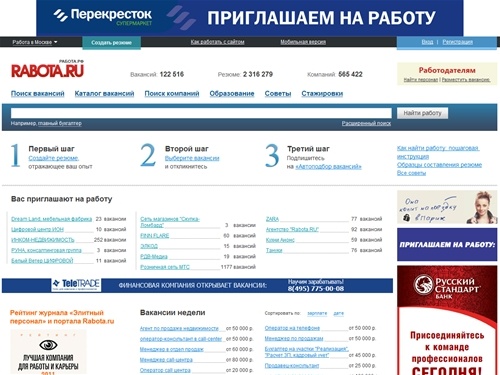The image size is (500, 375).
Task: Open 'Агент по продаже недвижимости' vacancy
Action: (x=179, y=328)
